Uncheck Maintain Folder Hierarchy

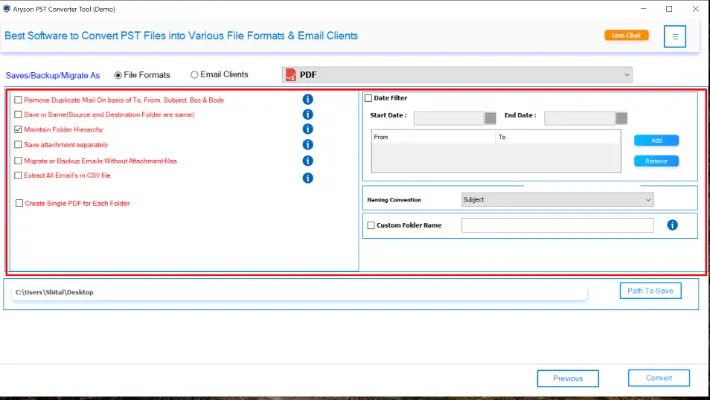[18, 130]
